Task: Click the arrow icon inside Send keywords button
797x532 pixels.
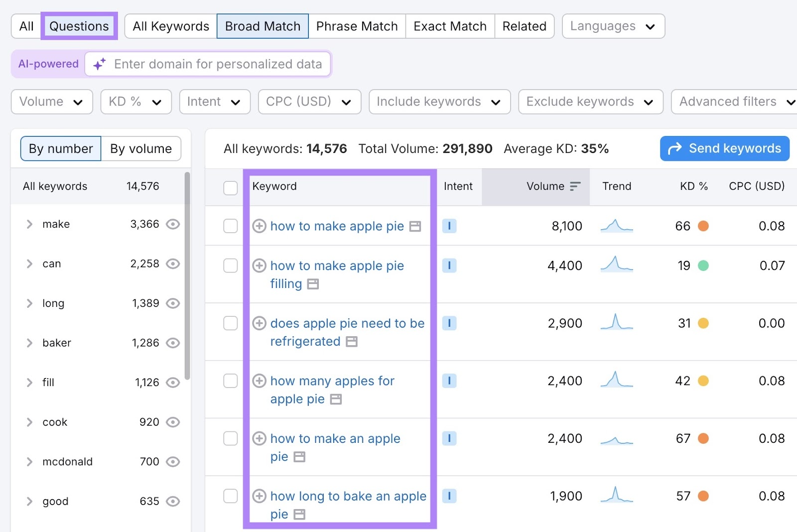Action: (675, 148)
